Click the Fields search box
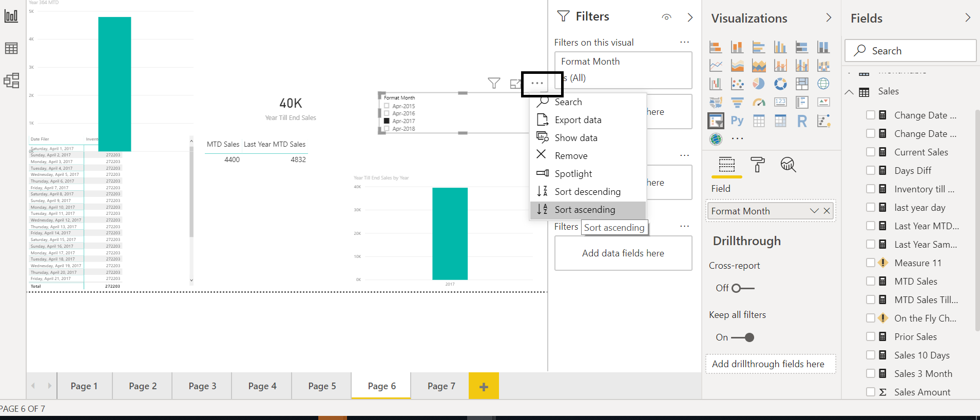The image size is (980, 420). tap(910, 51)
